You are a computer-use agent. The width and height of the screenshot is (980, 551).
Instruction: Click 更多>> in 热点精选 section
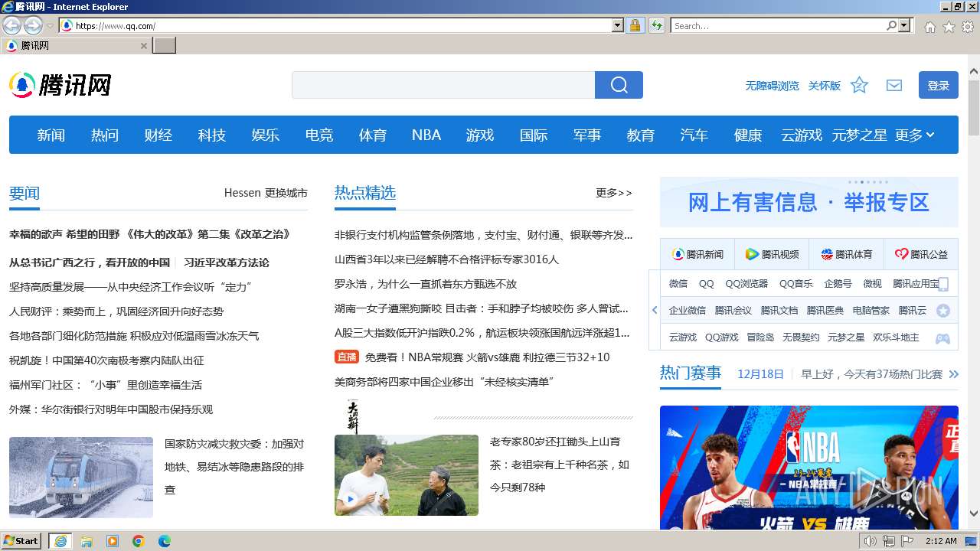614,193
